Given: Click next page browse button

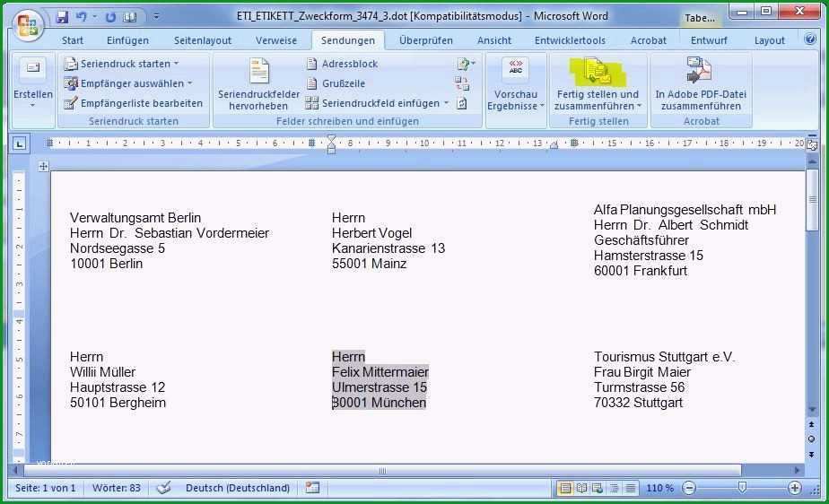Looking at the screenshot, I should tap(812, 455).
